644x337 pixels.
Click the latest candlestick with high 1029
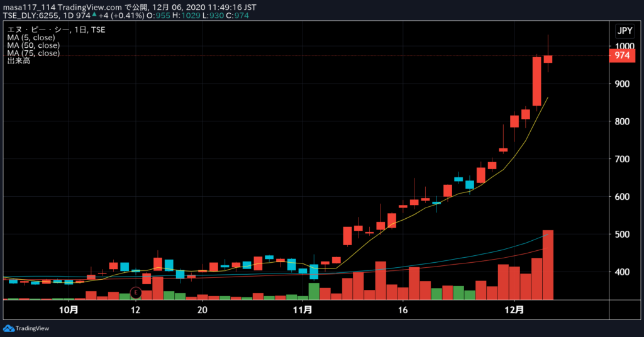pos(548,59)
